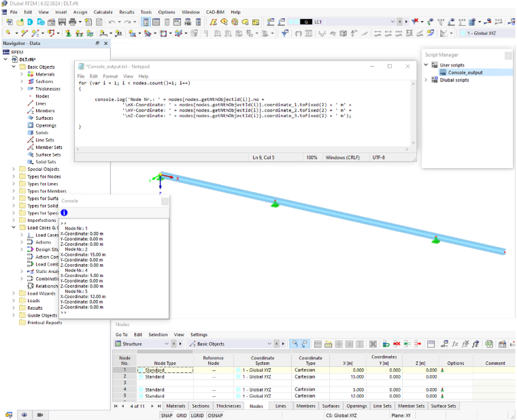Go to next load case arrow
Image resolution: width=517 pixels, height=420 pixels.
[x=406, y=22]
